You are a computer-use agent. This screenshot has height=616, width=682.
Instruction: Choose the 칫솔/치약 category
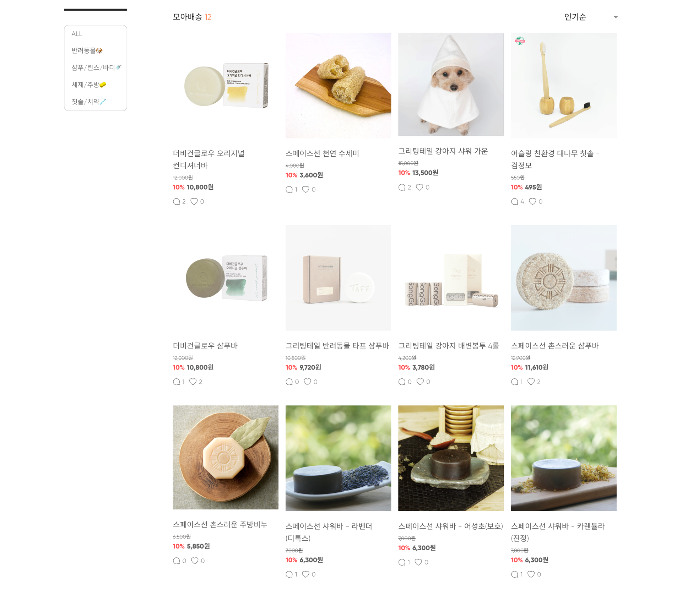coord(89,102)
